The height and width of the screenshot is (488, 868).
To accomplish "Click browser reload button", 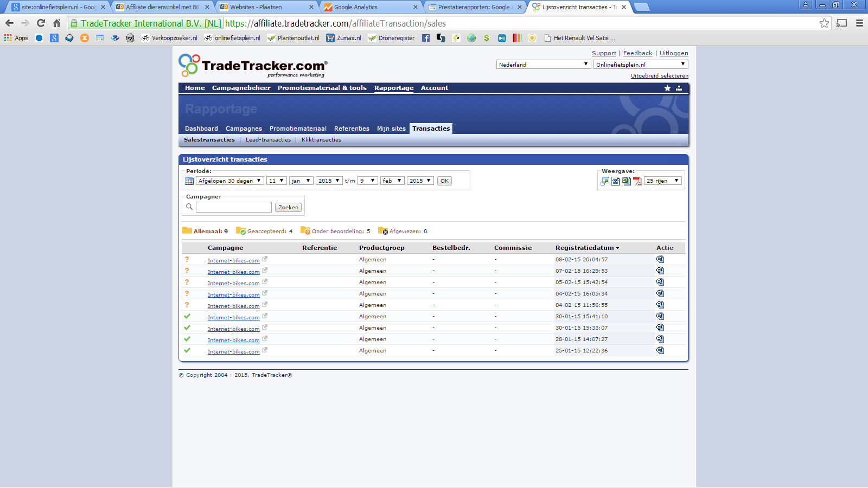I will coord(41,23).
